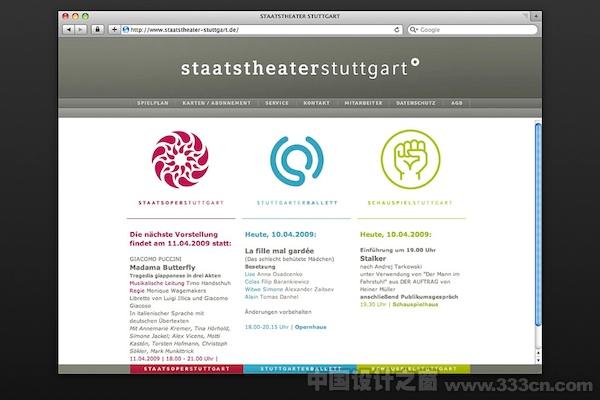The image size is (600, 400).
Task: Click the scrollbar down arrow
Action: (x=538, y=360)
